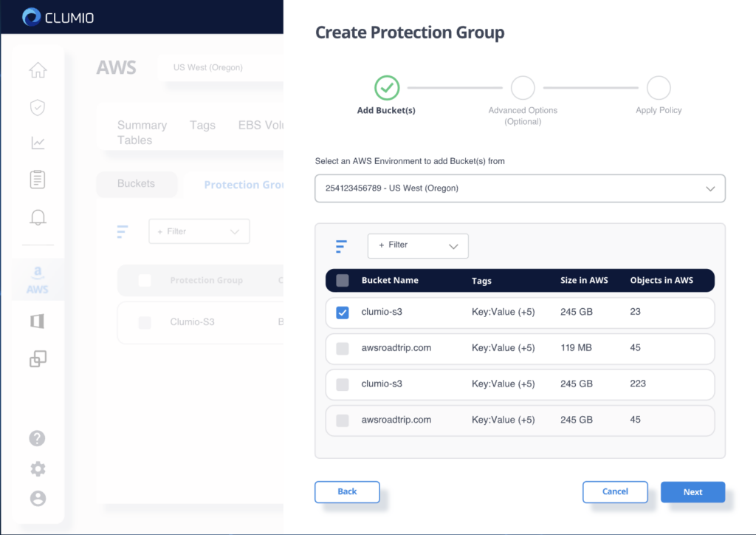This screenshot has width=756, height=535.
Task: Switch to the Summary tab
Action: click(x=142, y=125)
